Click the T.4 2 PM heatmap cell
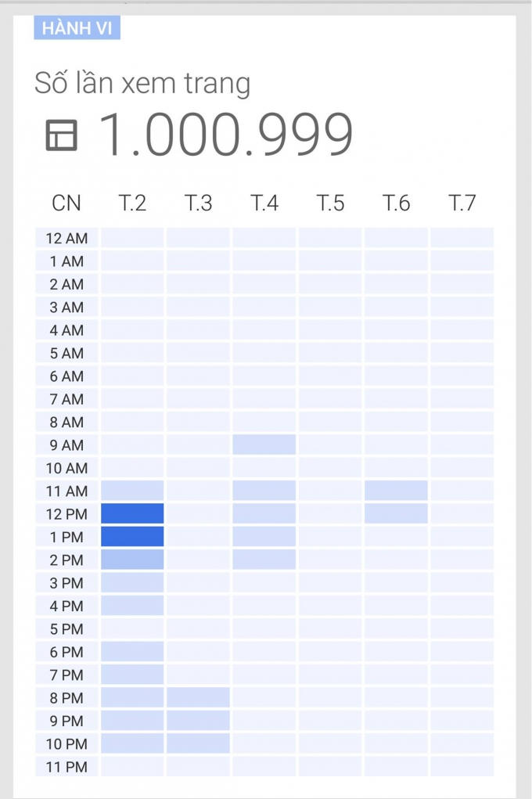The width and height of the screenshot is (532, 799). (x=264, y=560)
